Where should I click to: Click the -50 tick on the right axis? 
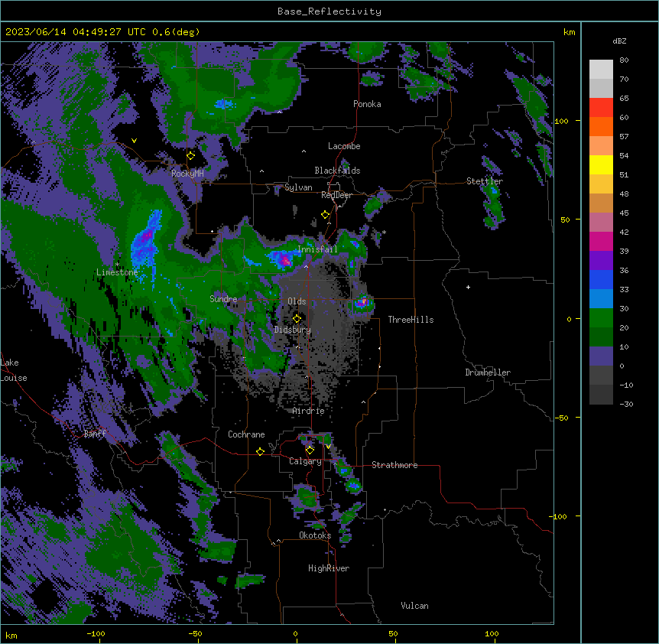pos(561,418)
